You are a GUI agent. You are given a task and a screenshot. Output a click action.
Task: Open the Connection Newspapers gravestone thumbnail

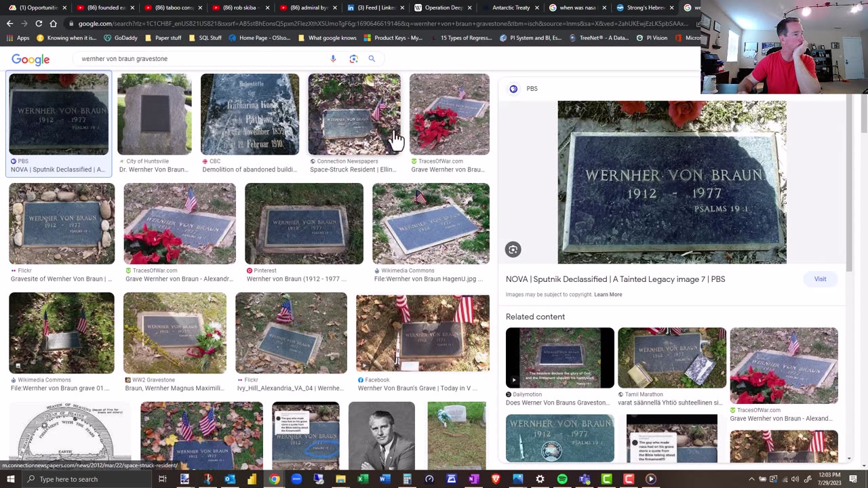click(x=354, y=115)
